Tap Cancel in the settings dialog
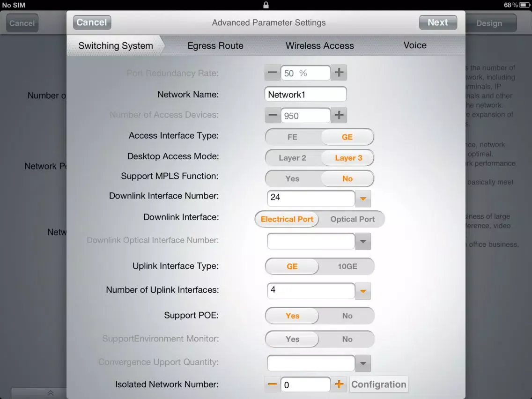 pyautogui.click(x=92, y=22)
